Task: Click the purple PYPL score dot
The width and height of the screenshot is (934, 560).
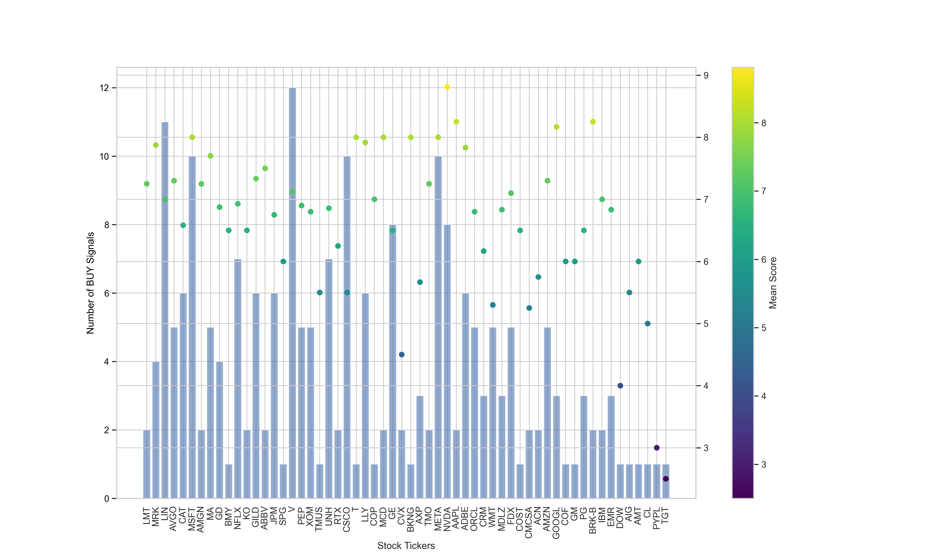Action: (x=657, y=448)
